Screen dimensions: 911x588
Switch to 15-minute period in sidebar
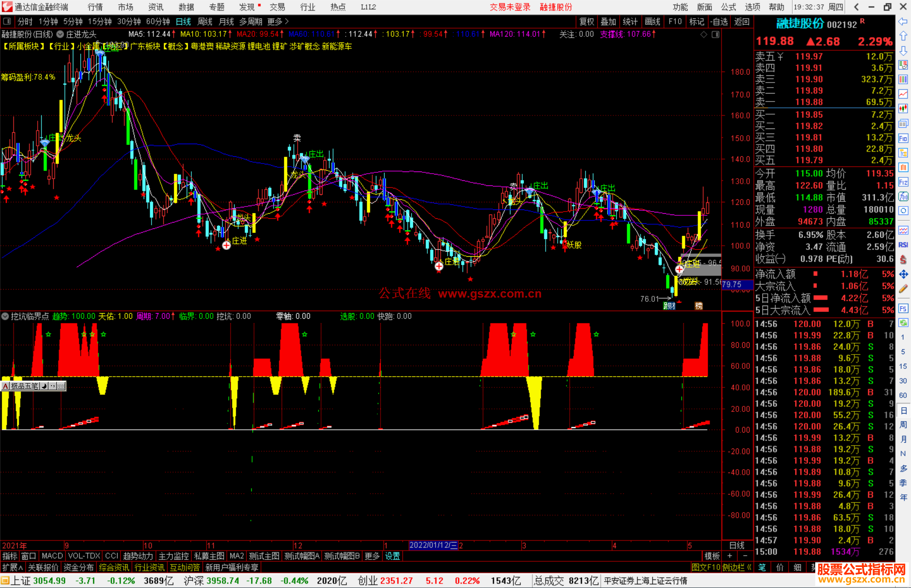click(903, 366)
